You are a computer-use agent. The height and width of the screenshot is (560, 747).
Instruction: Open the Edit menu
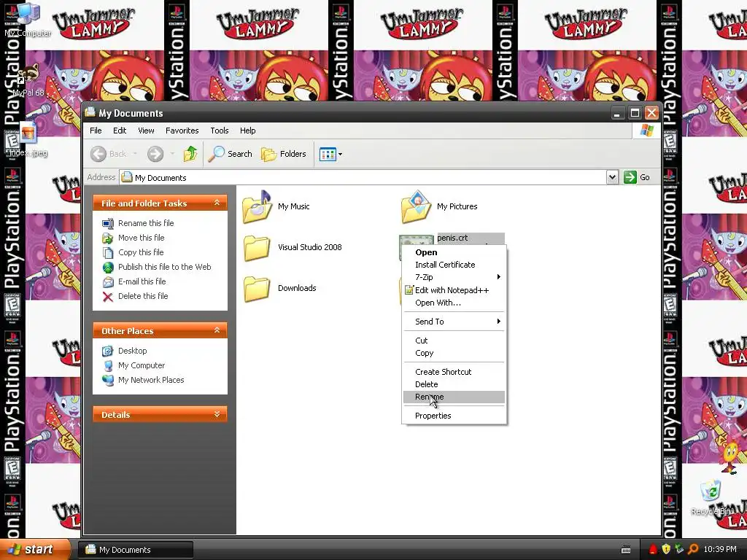120,131
